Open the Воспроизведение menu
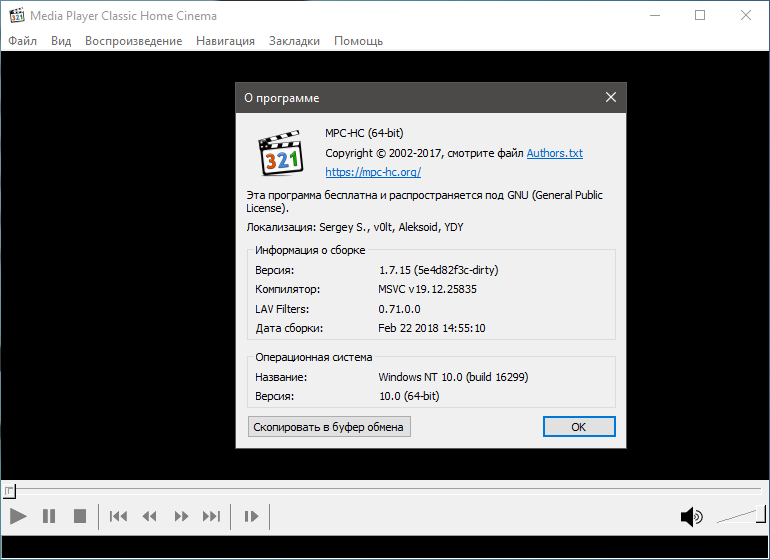770x560 pixels. pos(134,41)
